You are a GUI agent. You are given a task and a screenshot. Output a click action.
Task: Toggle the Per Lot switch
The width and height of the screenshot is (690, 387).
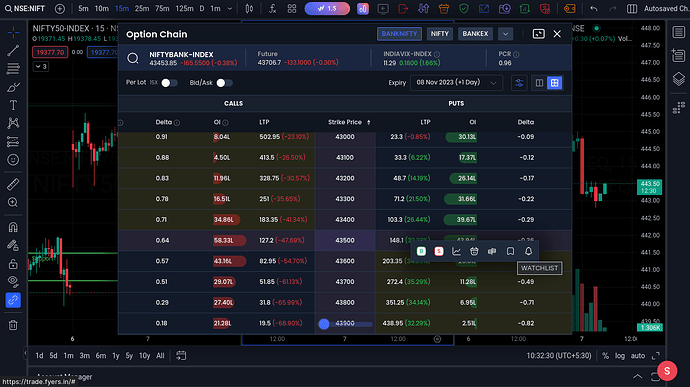click(169, 83)
